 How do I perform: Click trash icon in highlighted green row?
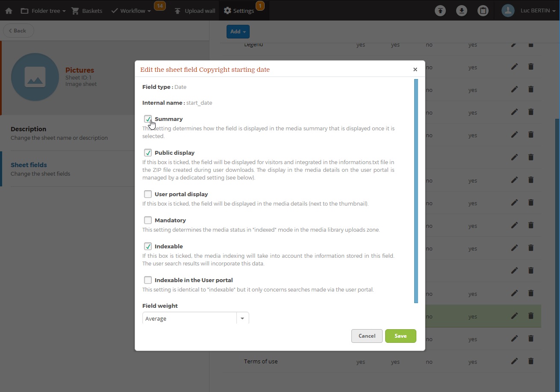pos(531,315)
